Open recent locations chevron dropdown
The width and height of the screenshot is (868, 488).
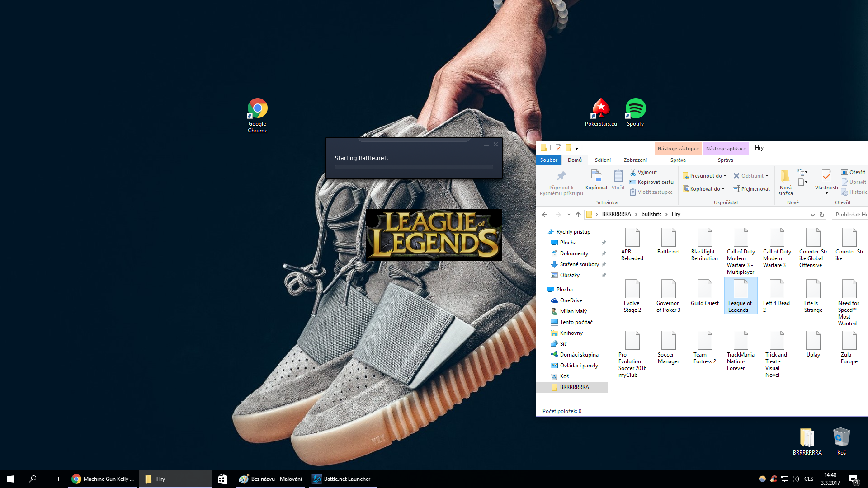point(569,215)
